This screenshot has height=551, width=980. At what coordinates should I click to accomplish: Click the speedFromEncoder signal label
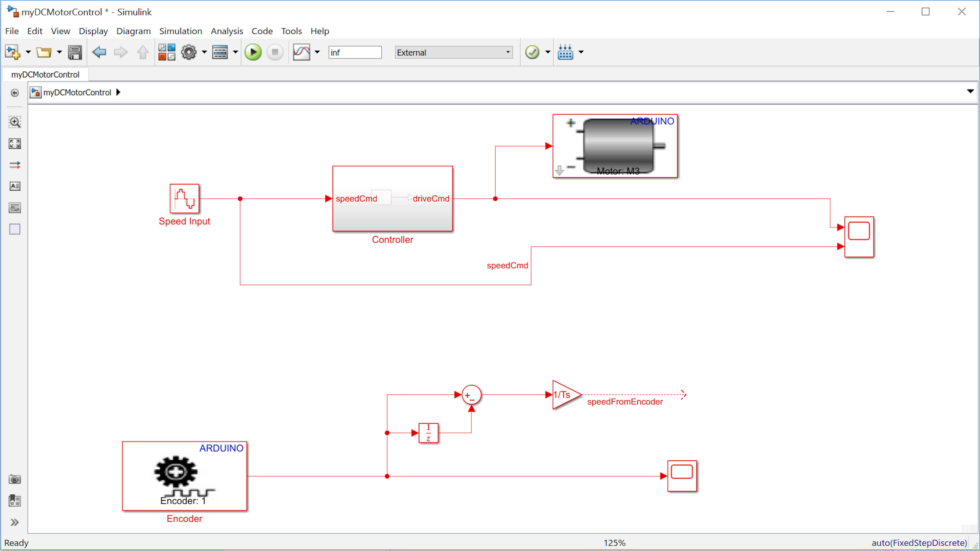[625, 402]
